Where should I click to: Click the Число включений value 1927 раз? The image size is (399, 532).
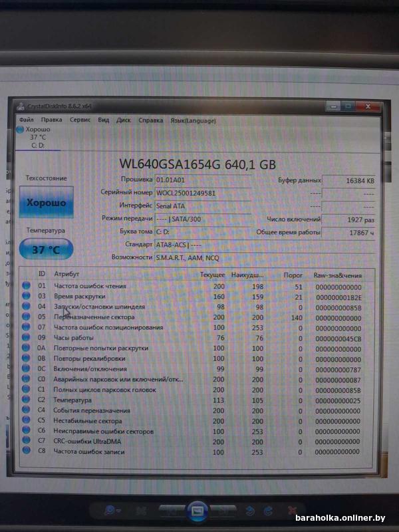pos(348,219)
